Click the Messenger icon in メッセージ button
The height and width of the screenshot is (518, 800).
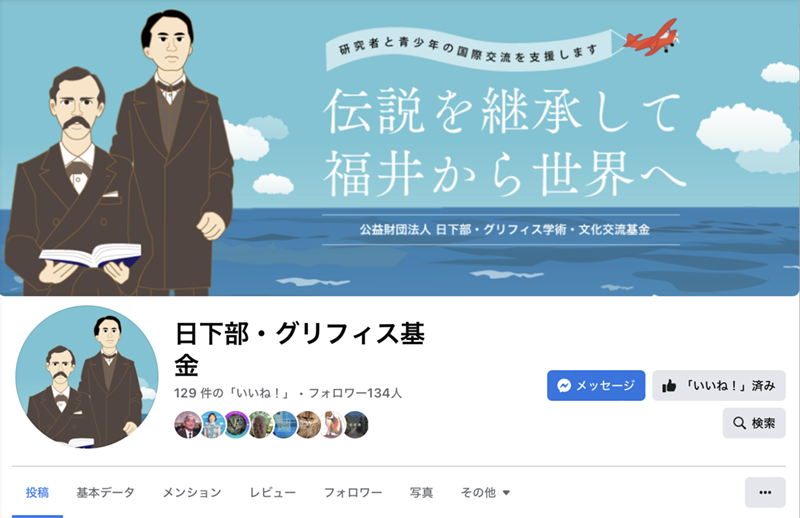tap(564, 385)
